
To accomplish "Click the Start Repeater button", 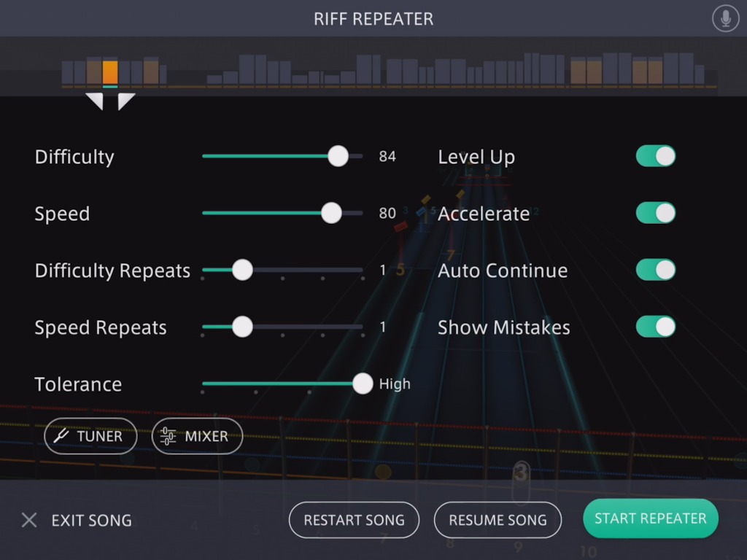I will 650,518.
